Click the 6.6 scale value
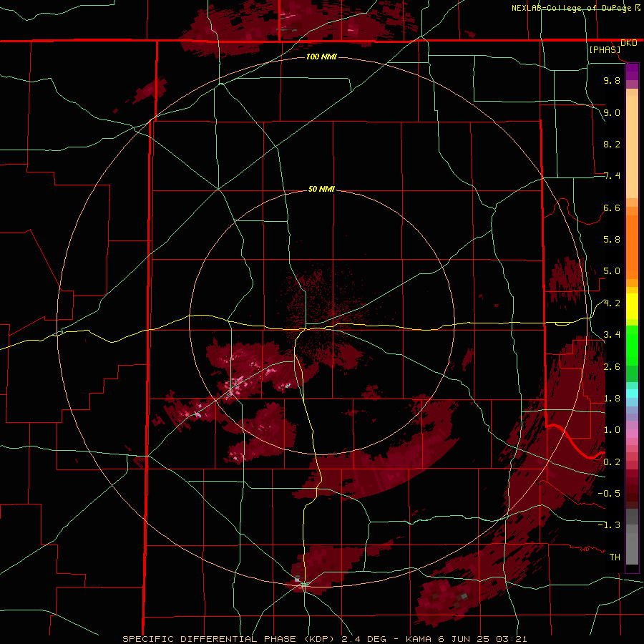This screenshot has width=644, height=644. coord(612,208)
